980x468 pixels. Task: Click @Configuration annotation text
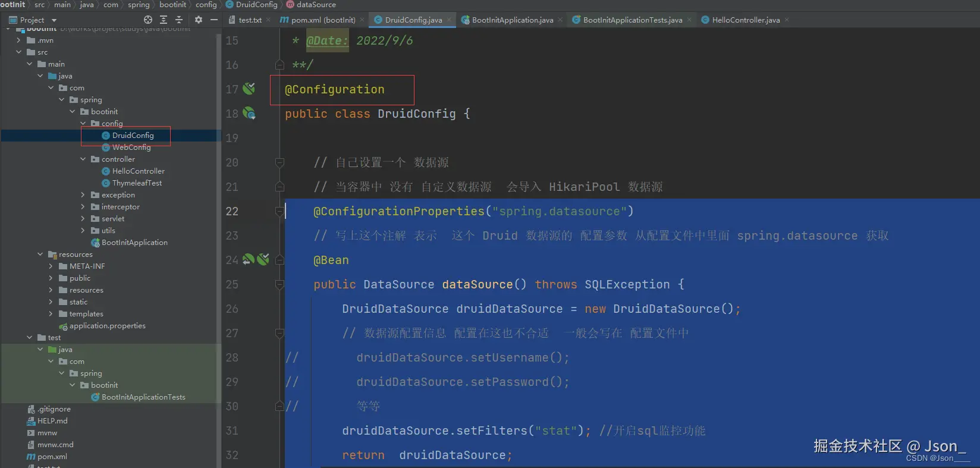[x=335, y=89]
